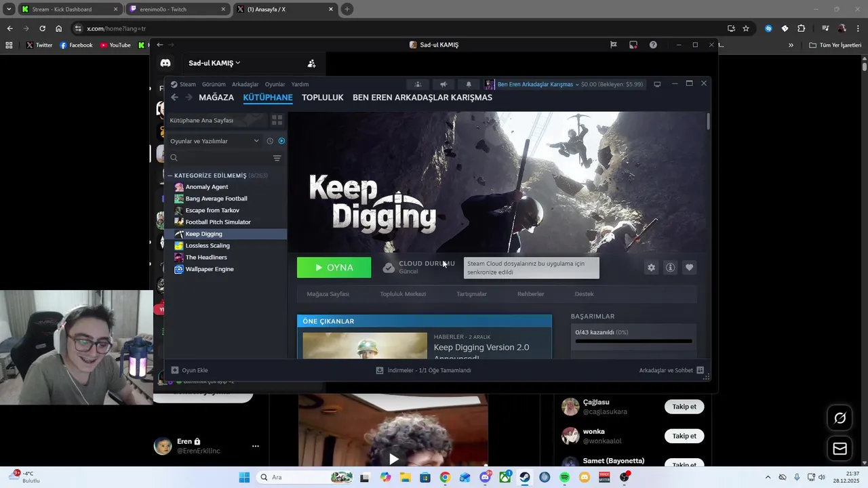Open İndirmeler downloads status
Screen dimensions: 868x488
point(424,371)
